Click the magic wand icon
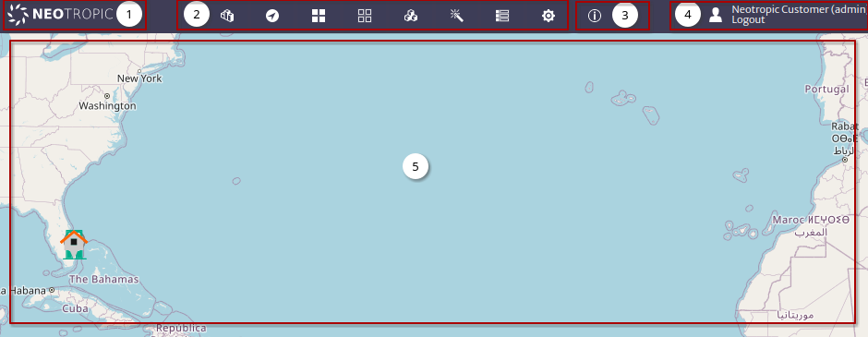868x337 pixels. [456, 16]
